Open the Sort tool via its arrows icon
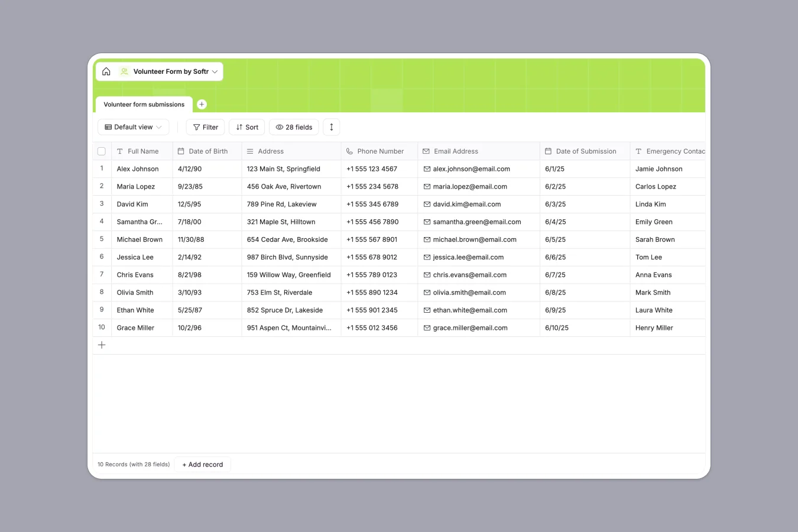Image resolution: width=798 pixels, height=532 pixels. click(x=238, y=127)
